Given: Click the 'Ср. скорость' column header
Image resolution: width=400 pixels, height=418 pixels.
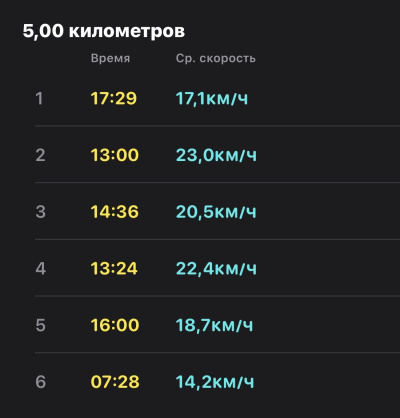Looking at the screenshot, I should coord(216,58).
